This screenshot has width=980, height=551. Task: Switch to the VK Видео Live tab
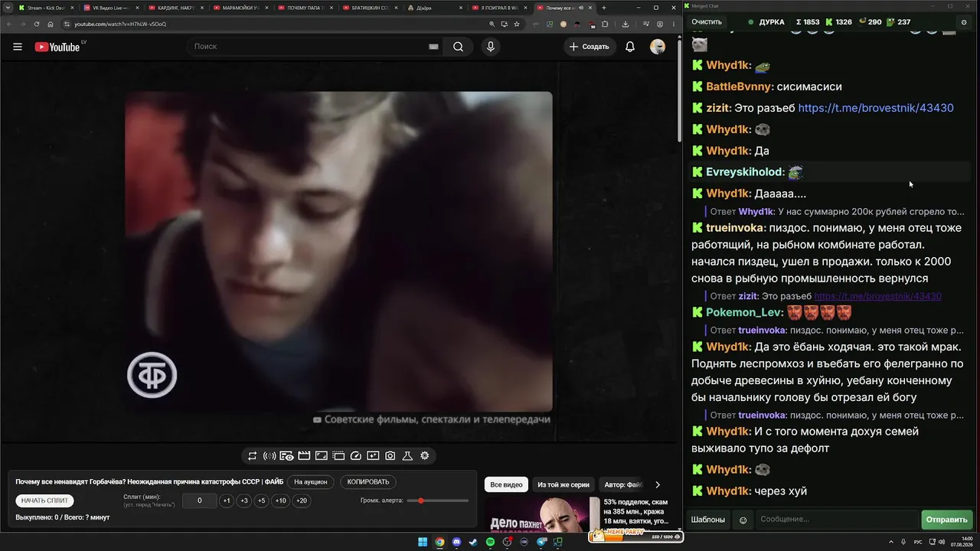point(109,8)
